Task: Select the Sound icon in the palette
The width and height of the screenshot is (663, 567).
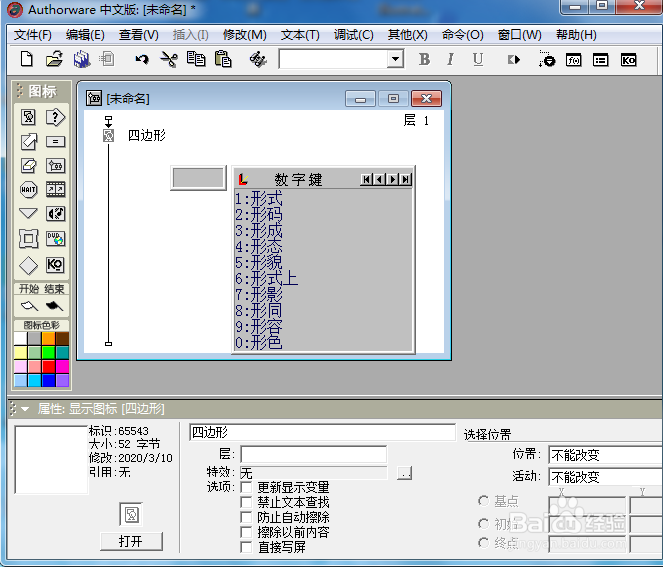Action: tap(55, 214)
